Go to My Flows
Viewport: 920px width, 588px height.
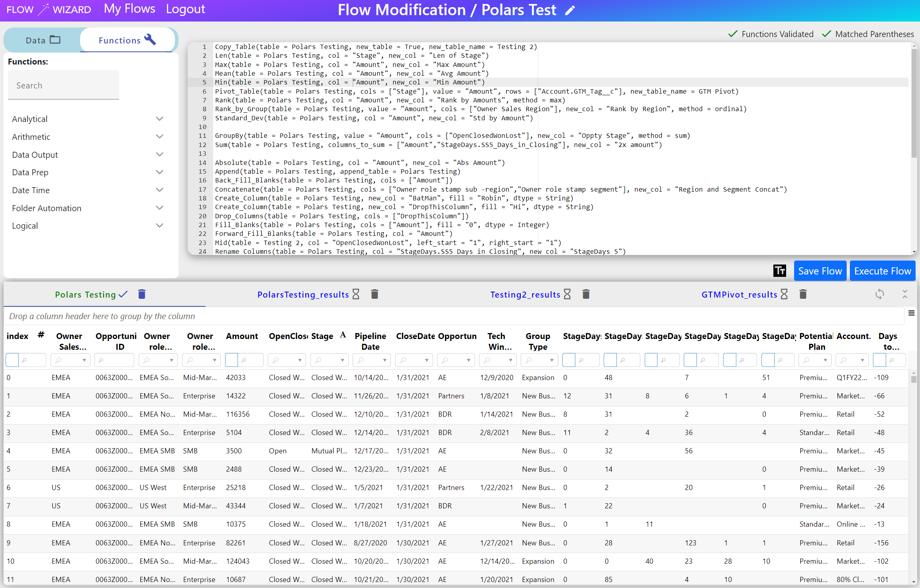click(129, 9)
